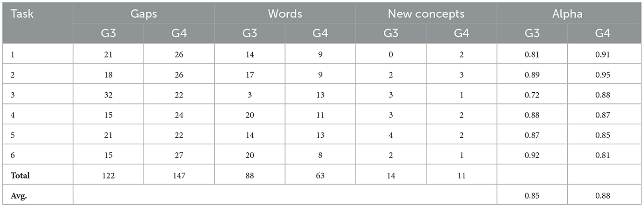Screen dimensions: 644x207
Task: Select the Words G3 total value 88
Action: pos(249,176)
